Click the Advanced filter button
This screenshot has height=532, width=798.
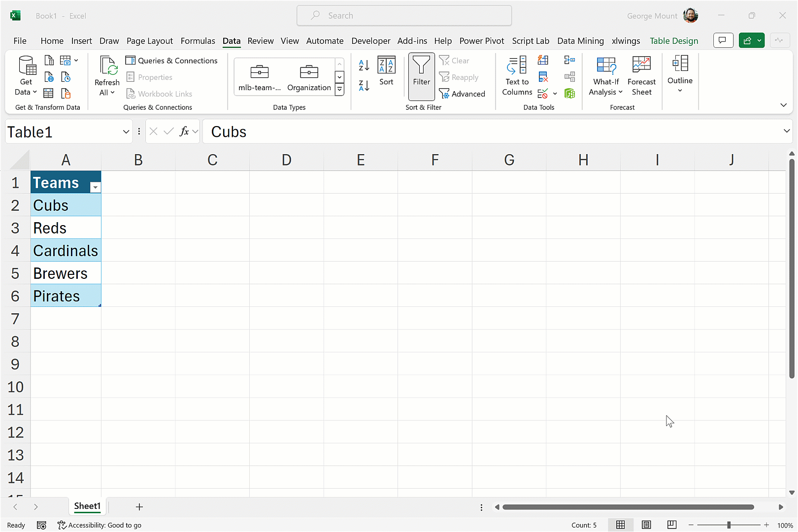click(462, 94)
